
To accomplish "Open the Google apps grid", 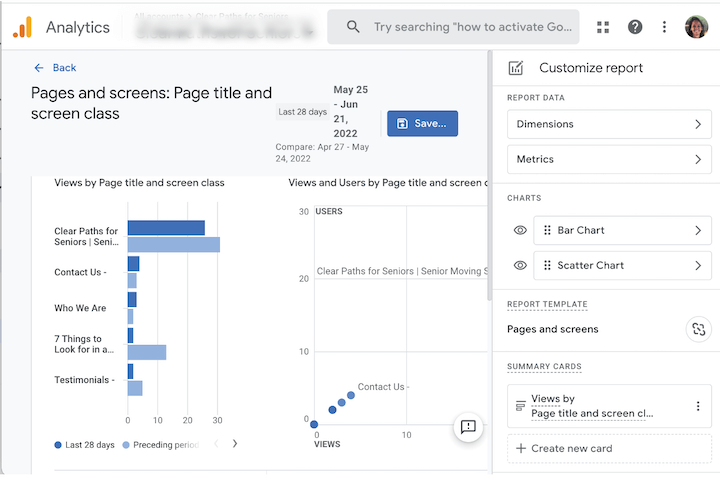I will click(x=602, y=27).
